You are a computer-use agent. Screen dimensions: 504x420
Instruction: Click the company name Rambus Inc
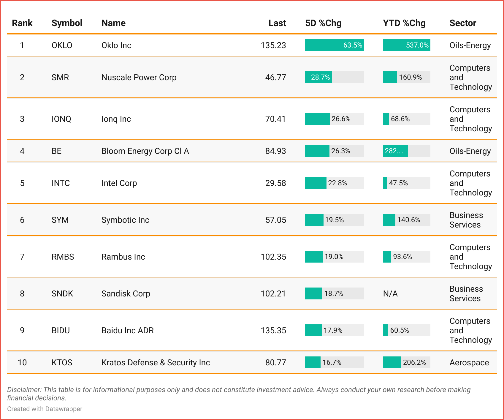pyautogui.click(x=123, y=257)
